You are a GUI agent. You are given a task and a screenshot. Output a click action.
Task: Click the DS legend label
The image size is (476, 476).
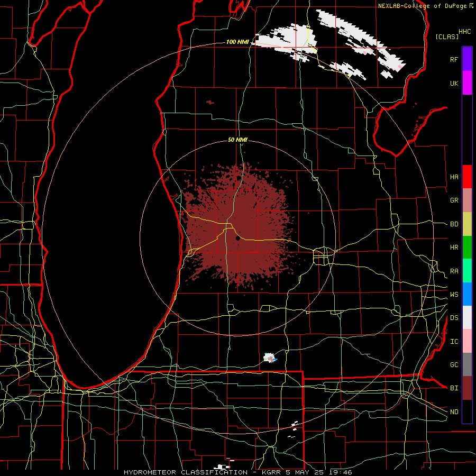(x=454, y=317)
